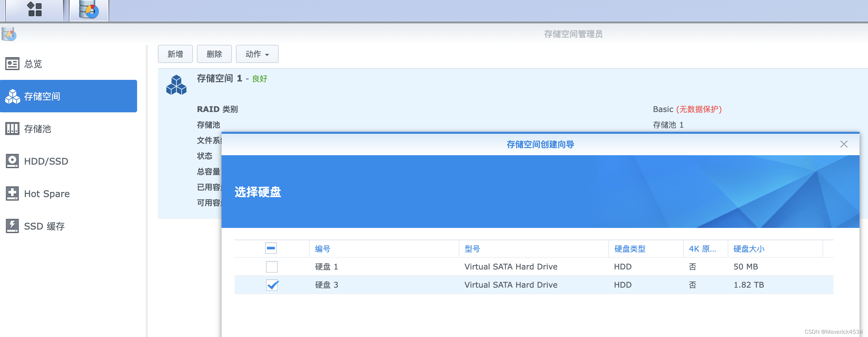Image resolution: width=868 pixels, height=337 pixels.
Task: Click the 新增 button
Action: pyautogui.click(x=175, y=54)
